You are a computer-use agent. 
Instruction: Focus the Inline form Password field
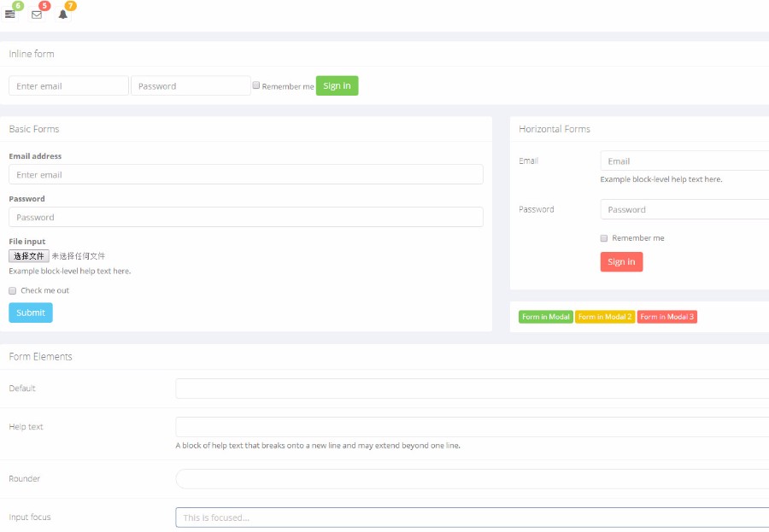pyautogui.click(x=191, y=85)
